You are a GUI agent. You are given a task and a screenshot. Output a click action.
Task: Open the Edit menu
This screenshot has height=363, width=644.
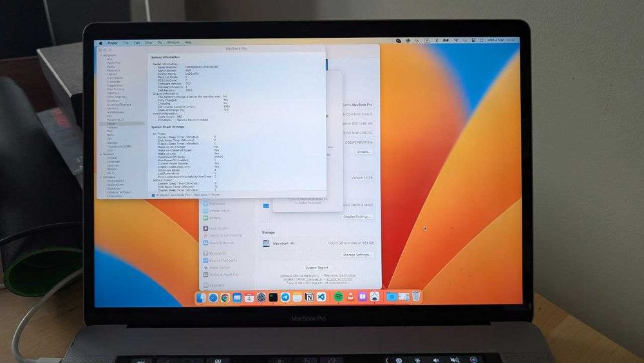(137, 43)
